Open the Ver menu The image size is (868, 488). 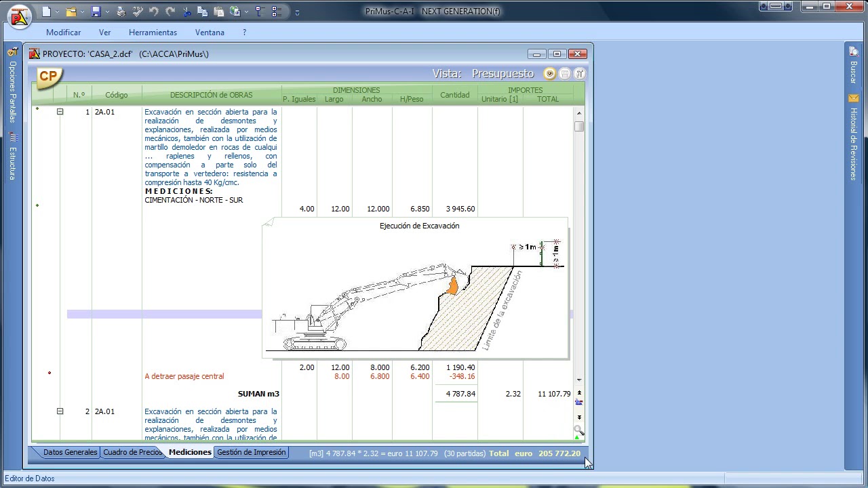(x=104, y=33)
